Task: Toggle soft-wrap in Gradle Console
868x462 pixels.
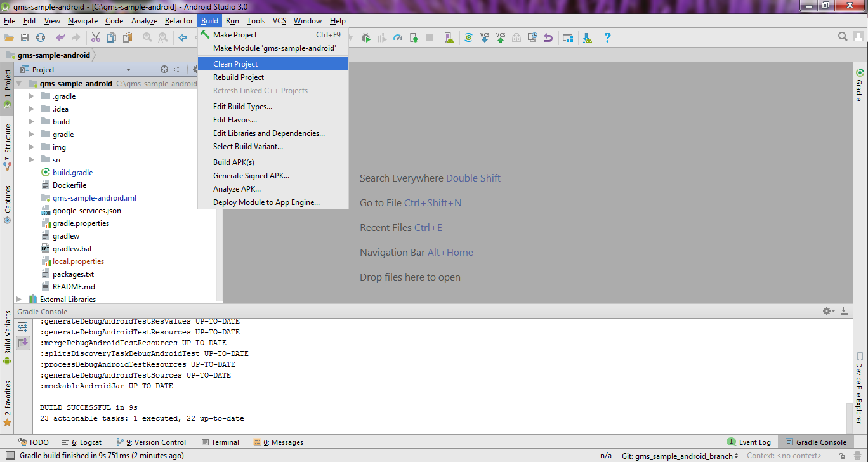Action: coord(23,327)
